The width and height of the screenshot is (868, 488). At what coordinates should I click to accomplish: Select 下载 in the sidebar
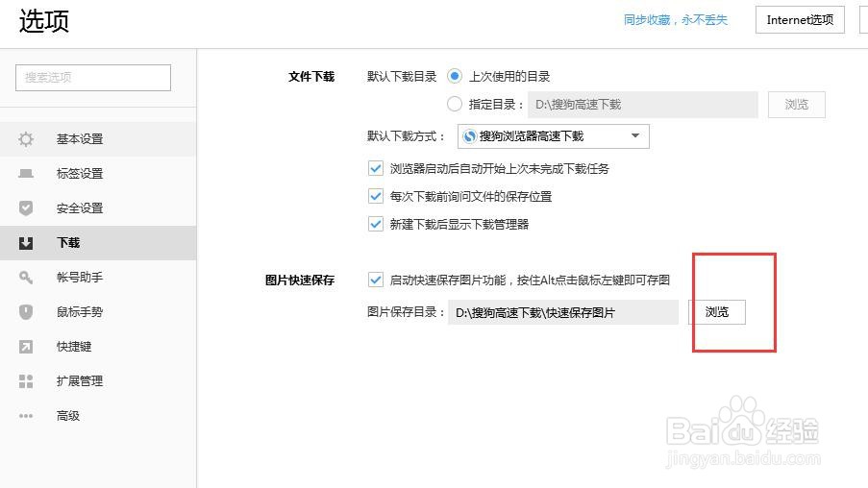pyautogui.click(x=98, y=243)
